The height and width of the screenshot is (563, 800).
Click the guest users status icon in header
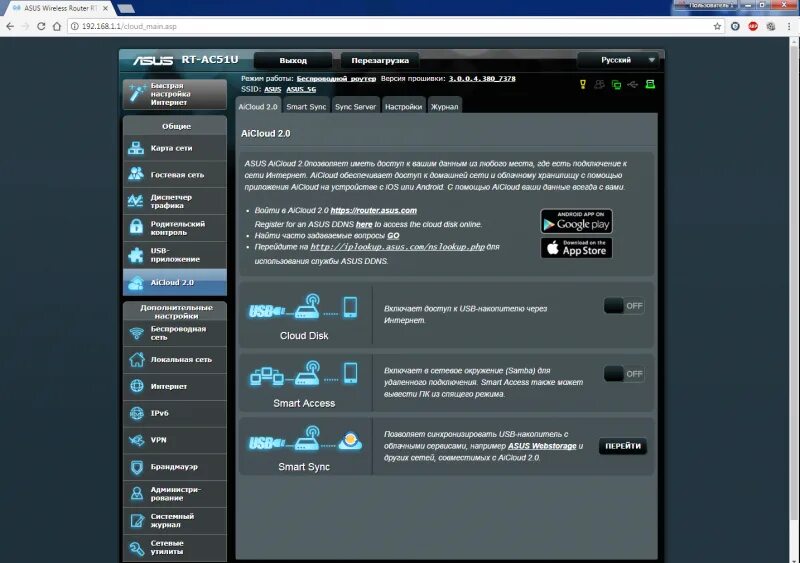pos(599,84)
